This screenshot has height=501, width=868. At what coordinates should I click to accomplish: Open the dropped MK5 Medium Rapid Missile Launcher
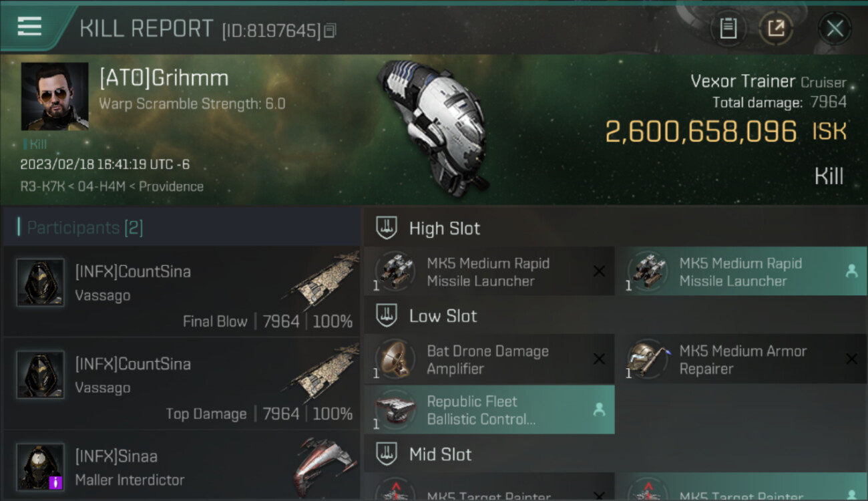click(742, 271)
